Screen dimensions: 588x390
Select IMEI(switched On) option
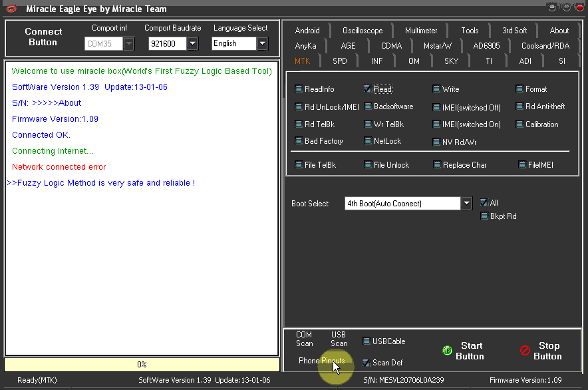coord(436,124)
